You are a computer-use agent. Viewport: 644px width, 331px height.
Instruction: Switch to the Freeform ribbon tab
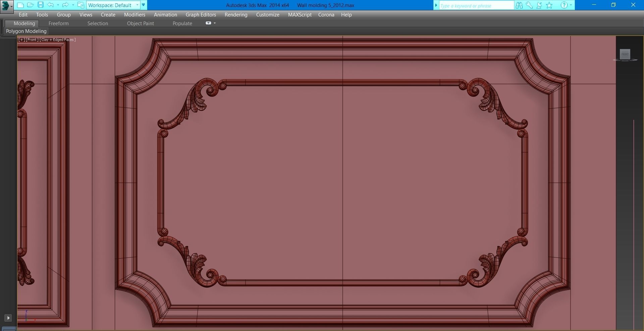(x=59, y=23)
